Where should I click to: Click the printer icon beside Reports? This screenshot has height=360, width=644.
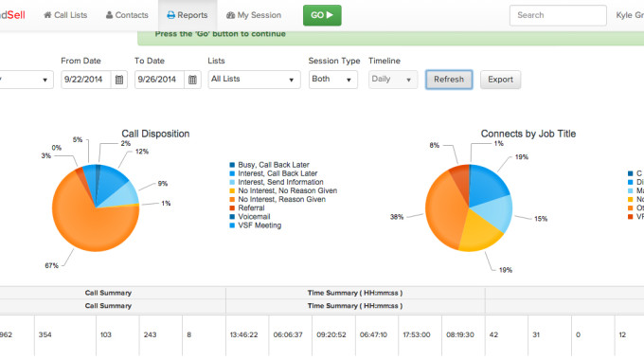tap(170, 15)
